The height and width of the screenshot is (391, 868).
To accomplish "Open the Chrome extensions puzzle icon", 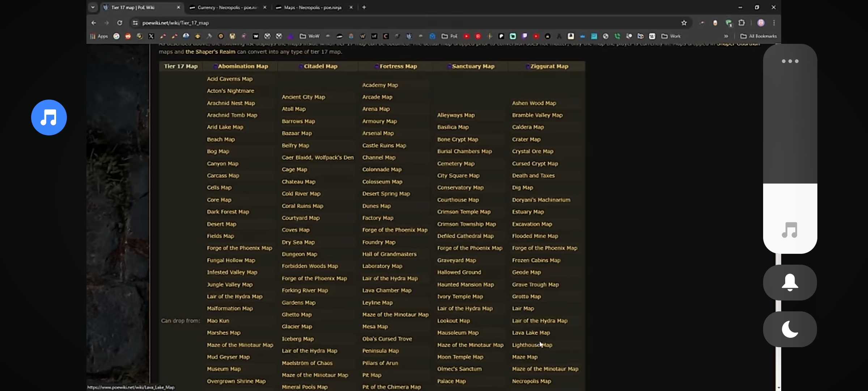I will pyautogui.click(x=741, y=23).
